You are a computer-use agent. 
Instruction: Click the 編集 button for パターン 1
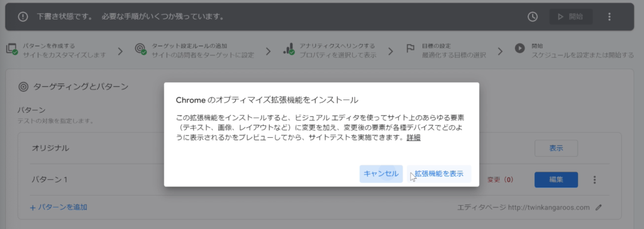[x=556, y=180]
